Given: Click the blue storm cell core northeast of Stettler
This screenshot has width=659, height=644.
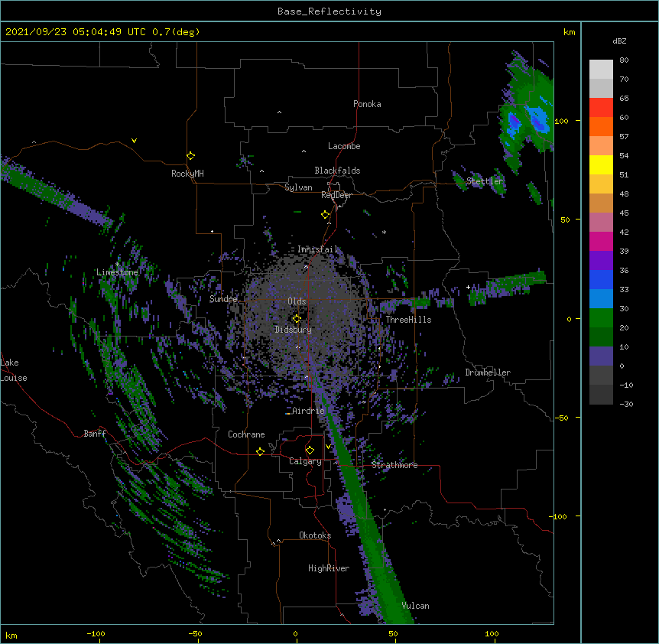Looking at the screenshot, I should (538, 120).
